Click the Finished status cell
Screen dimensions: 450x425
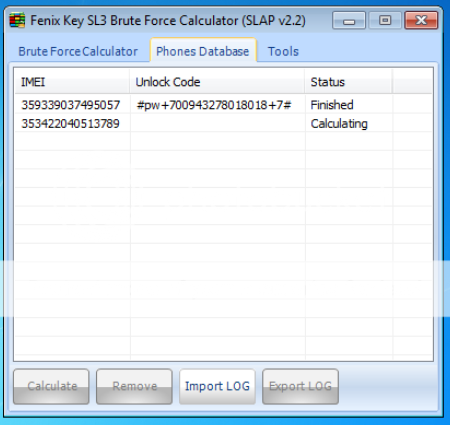pyautogui.click(x=332, y=105)
